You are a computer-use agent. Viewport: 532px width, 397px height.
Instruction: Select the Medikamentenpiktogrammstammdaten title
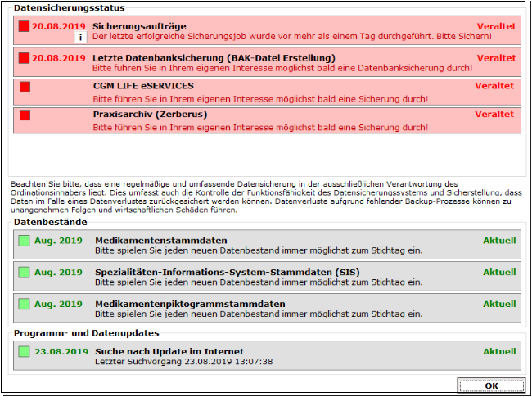tap(190, 304)
